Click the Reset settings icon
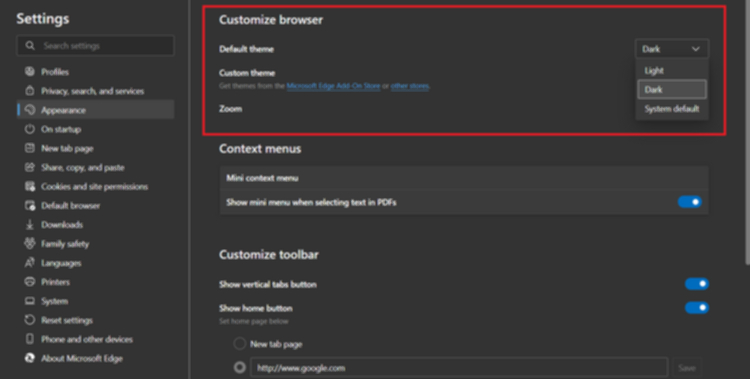Image resolution: width=750 pixels, height=379 pixels. click(30, 320)
